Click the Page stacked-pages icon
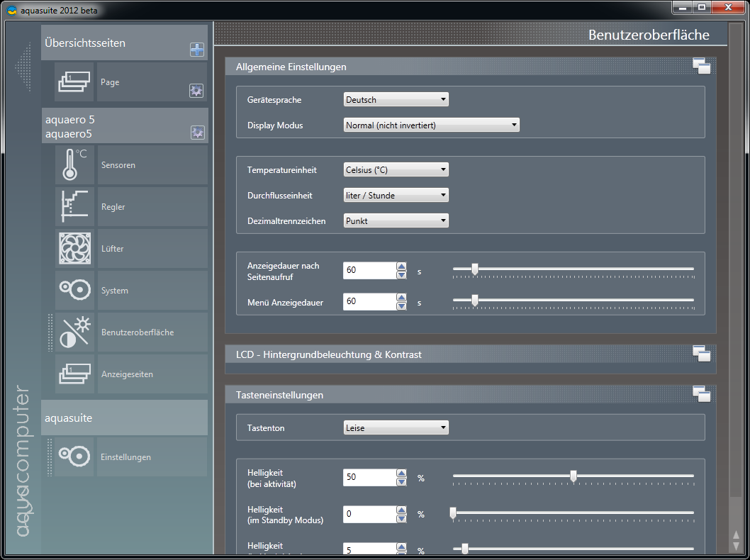The image size is (750, 560). click(74, 82)
